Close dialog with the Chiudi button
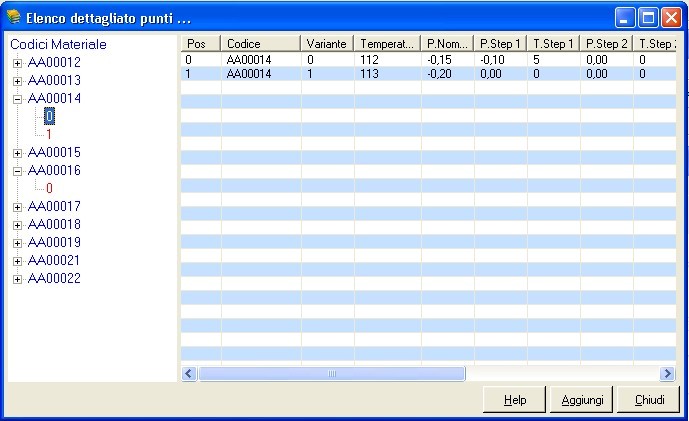Screen dimensions: 689x421 pyautogui.click(x=649, y=400)
